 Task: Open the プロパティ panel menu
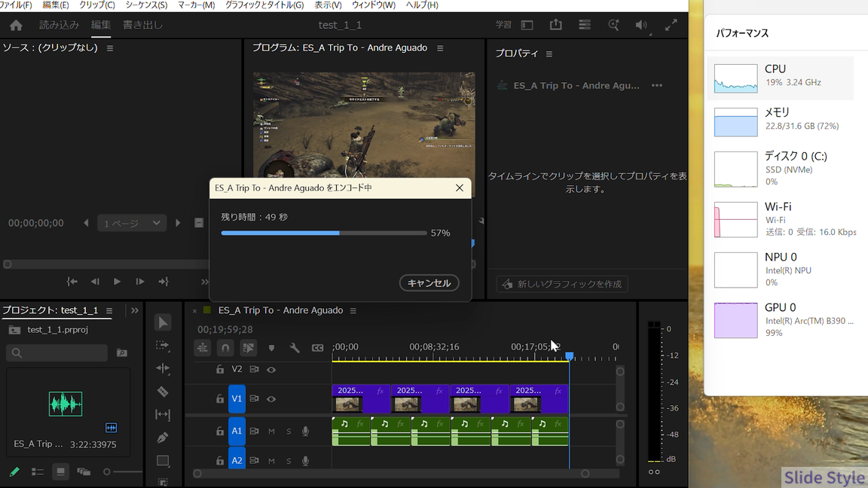(x=549, y=54)
